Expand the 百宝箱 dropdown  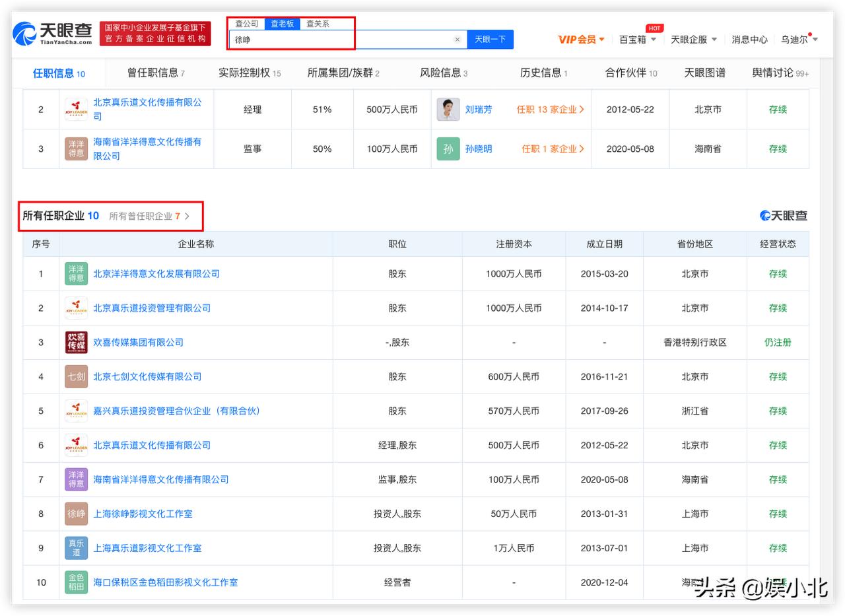tap(638, 40)
